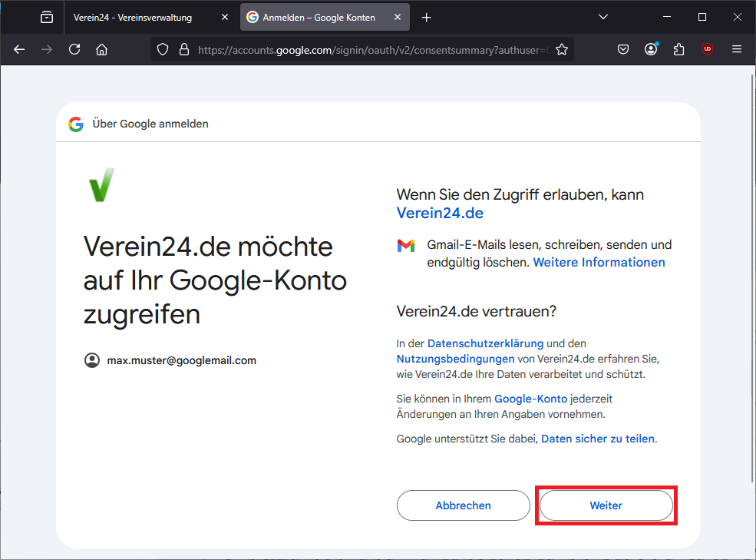Image resolution: width=756 pixels, height=560 pixels.
Task: Maximize the browser window
Action: 702,18
